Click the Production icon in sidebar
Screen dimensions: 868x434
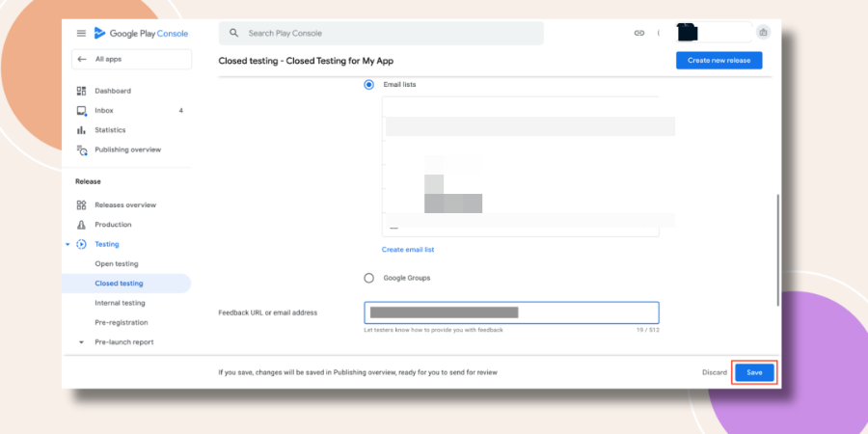click(x=81, y=225)
